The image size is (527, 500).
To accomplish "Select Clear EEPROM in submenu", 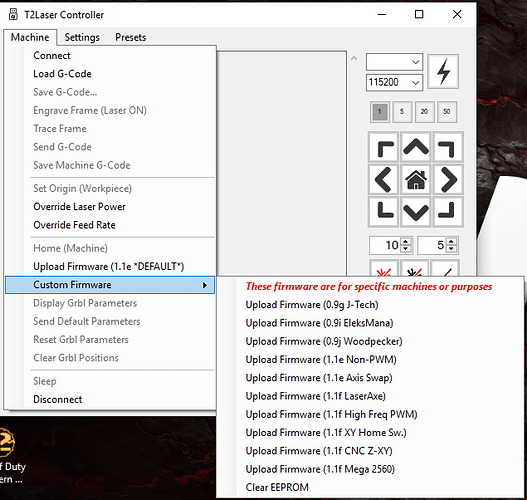I will 370,487.
